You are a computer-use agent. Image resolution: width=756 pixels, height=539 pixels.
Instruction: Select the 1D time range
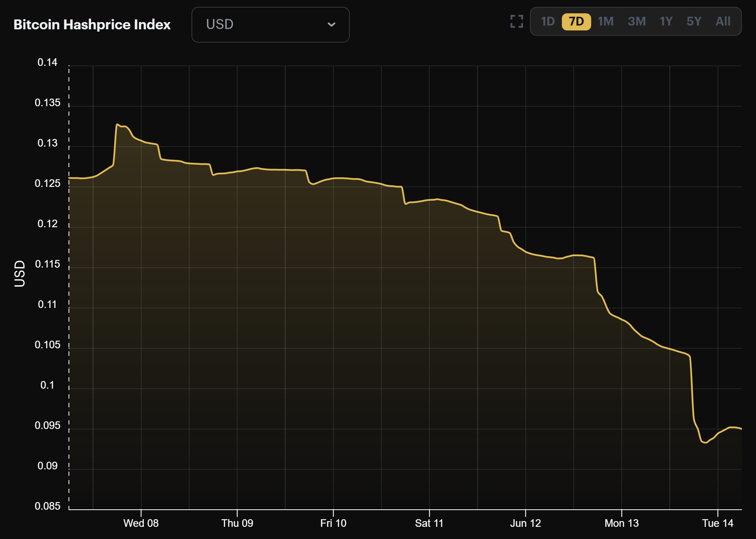pyautogui.click(x=548, y=22)
